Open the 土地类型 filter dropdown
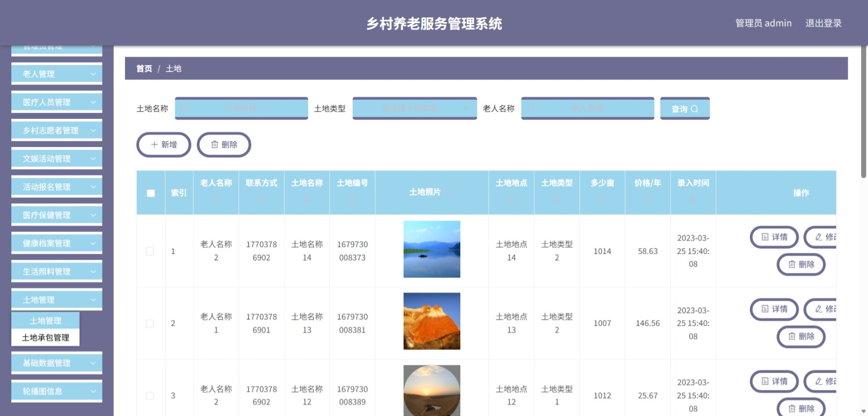This screenshot has width=868, height=416. pyautogui.click(x=415, y=108)
